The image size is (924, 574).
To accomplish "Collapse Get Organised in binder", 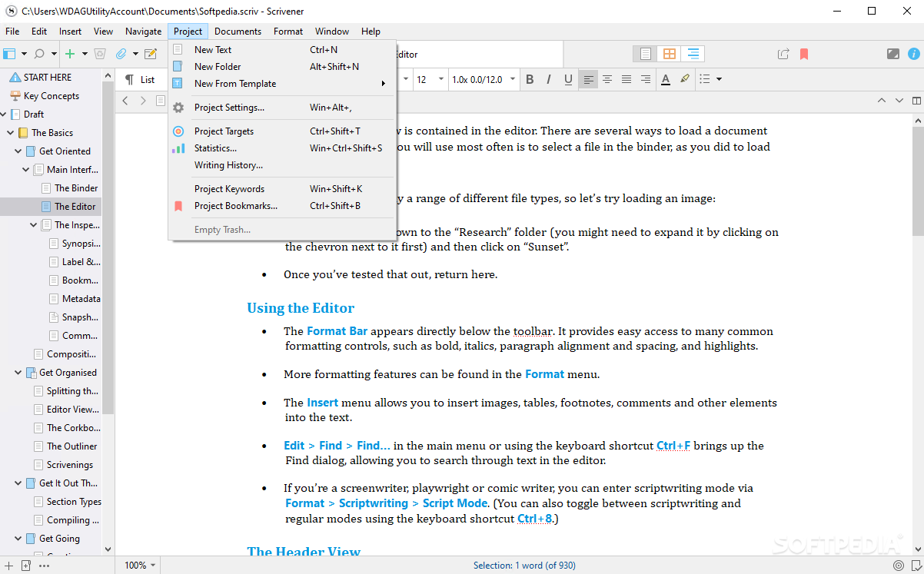I will pos(18,373).
